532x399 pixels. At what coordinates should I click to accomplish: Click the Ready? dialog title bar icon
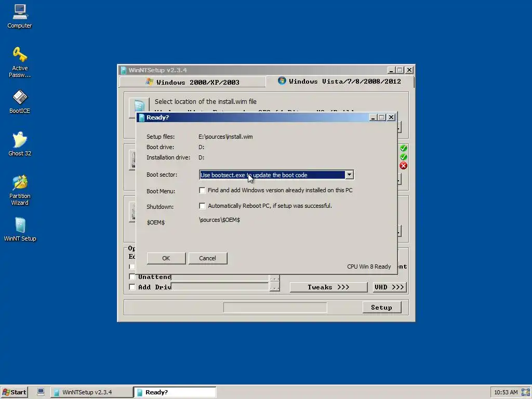141,117
